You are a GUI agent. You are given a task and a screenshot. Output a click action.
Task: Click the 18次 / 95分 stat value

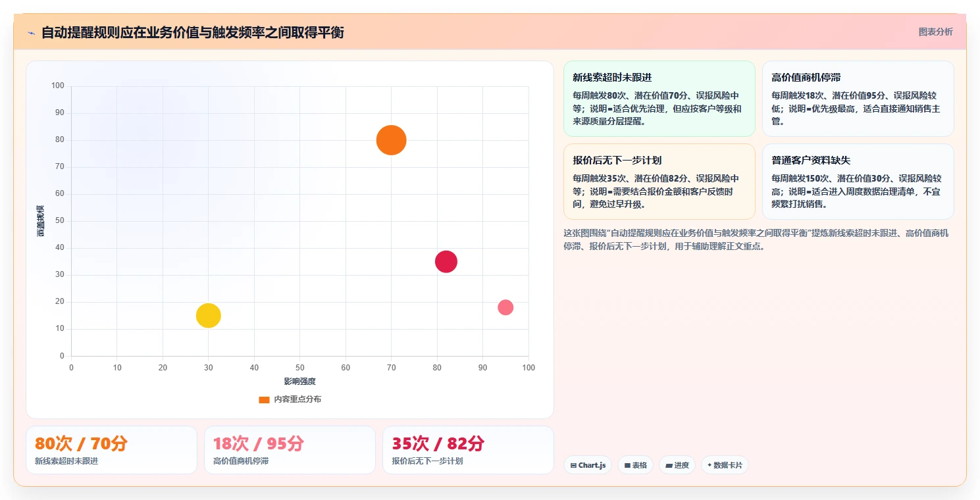coord(260,444)
